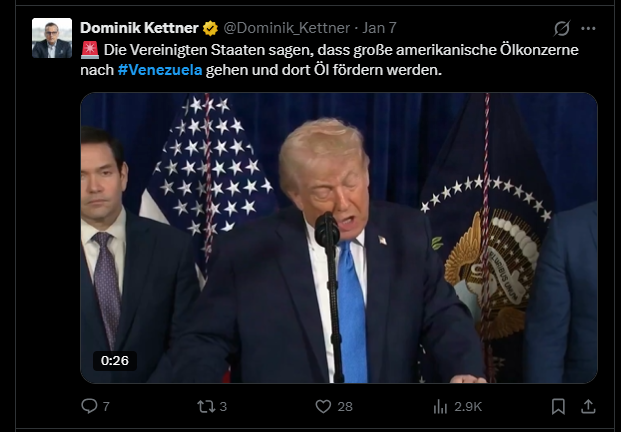Like the post with the heart icon
Viewport: 621px width, 432px height.
tap(323, 407)
